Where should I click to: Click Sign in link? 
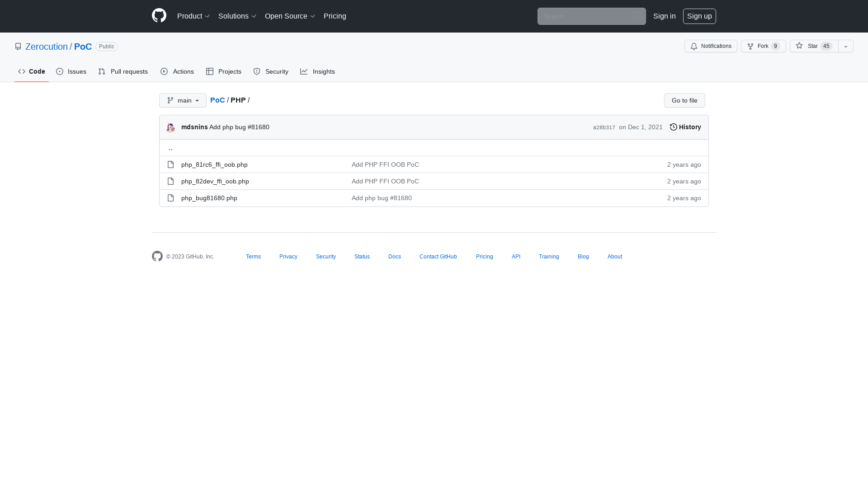click(x=664, y=16)
